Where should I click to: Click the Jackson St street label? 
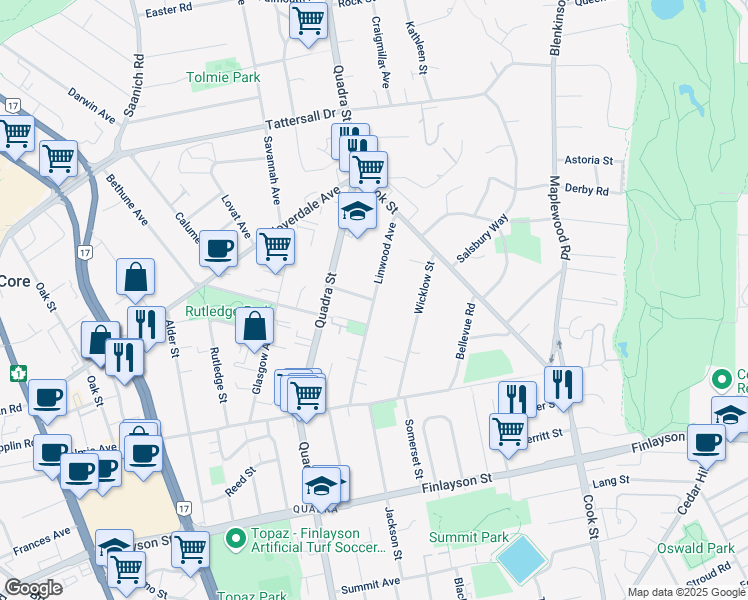(x=394, y=533)
